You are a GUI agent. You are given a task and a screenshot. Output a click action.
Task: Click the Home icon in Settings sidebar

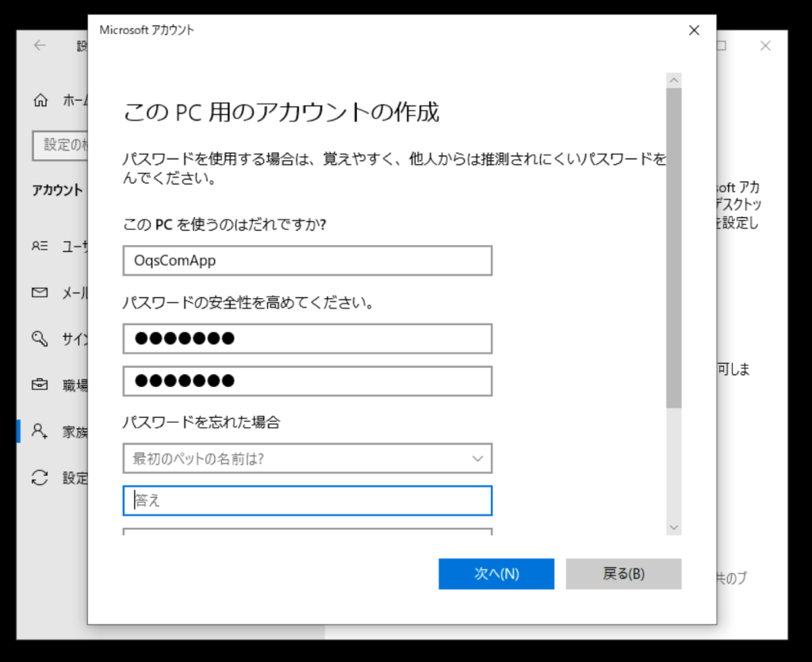[40, 100]
